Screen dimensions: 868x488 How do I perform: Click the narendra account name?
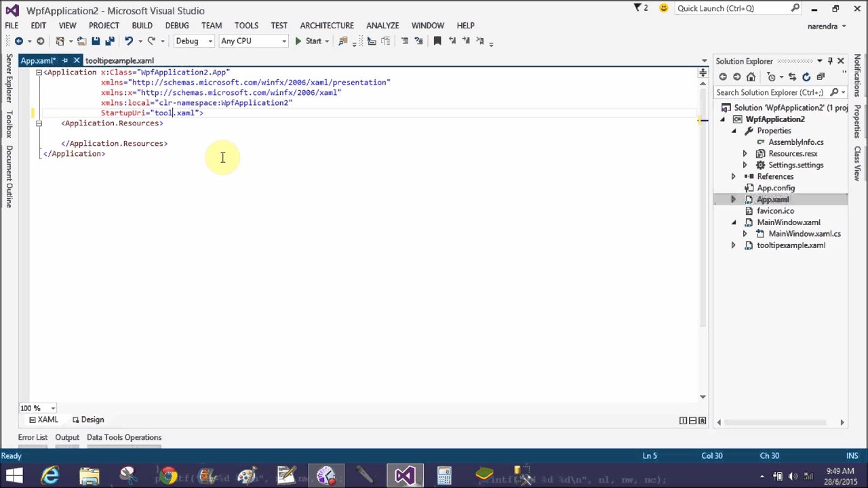tap(823, 26)
